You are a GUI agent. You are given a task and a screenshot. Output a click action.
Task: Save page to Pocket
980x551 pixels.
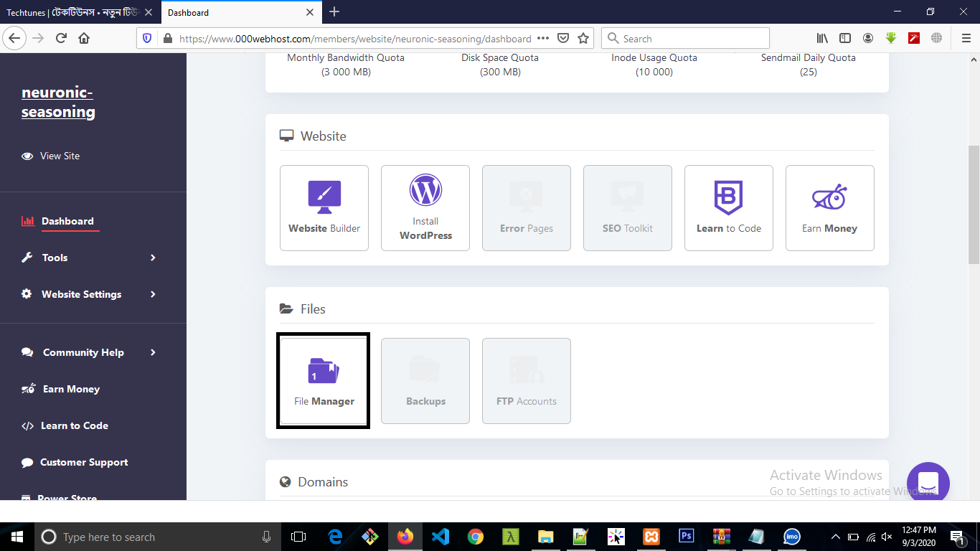564,39
